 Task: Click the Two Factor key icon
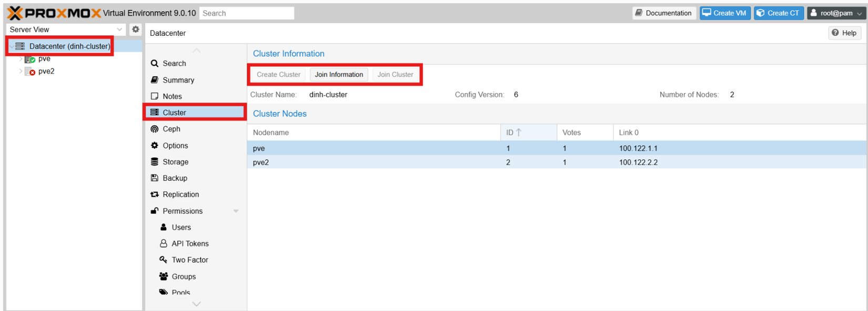pyautogui.click(x=164, y=259)
